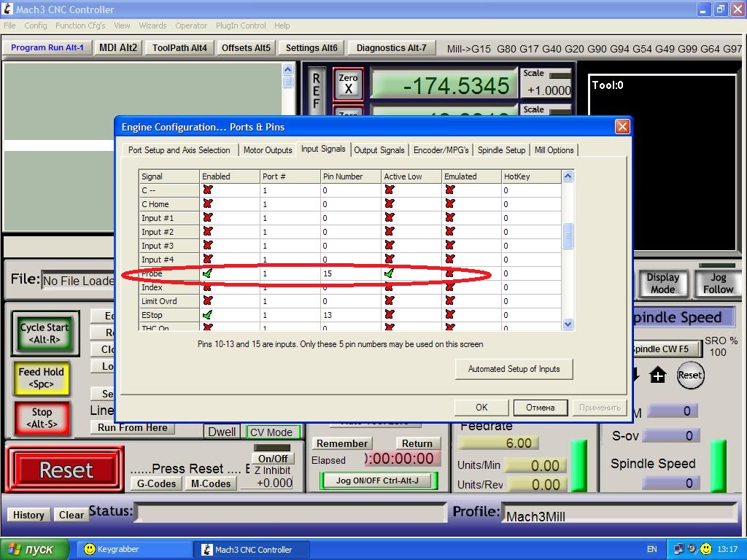Toggle Active Low mark for Probe row
The height and width of the screenshot is (560, 747).
(x=390, y=273)
